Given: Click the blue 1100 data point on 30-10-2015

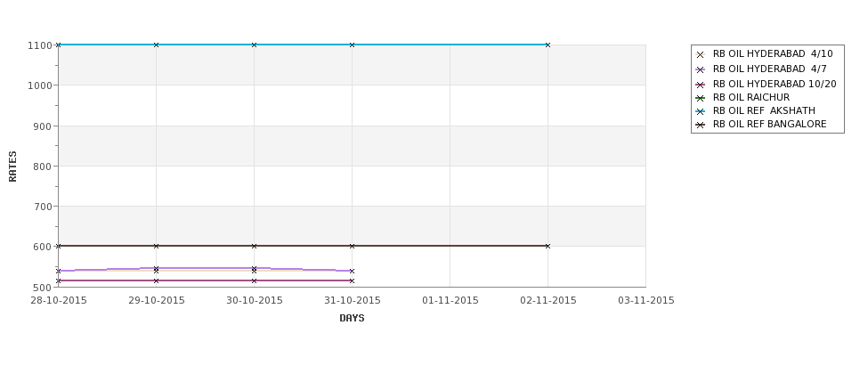Looking at the screenshot, I should click(254, 45).
